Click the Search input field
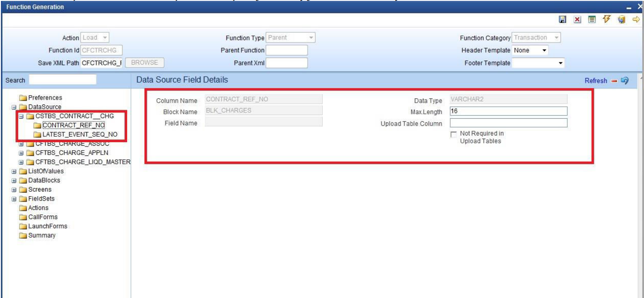Screen dimensions: 644x298 62,80
